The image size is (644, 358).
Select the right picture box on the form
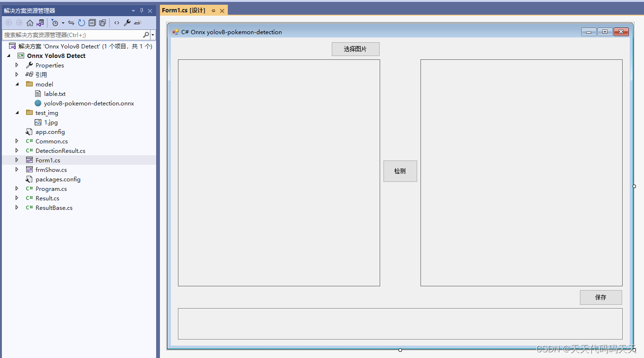tap(522, 173)
